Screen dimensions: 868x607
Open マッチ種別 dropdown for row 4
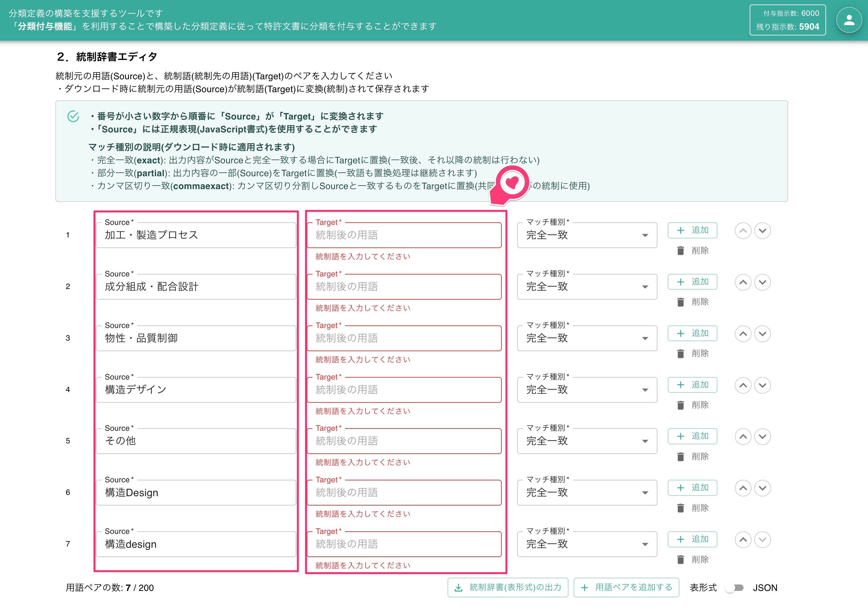click(587, 390)
